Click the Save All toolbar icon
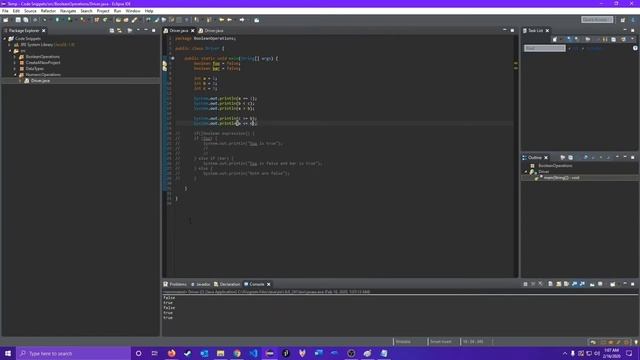 [x=26, y=20]
